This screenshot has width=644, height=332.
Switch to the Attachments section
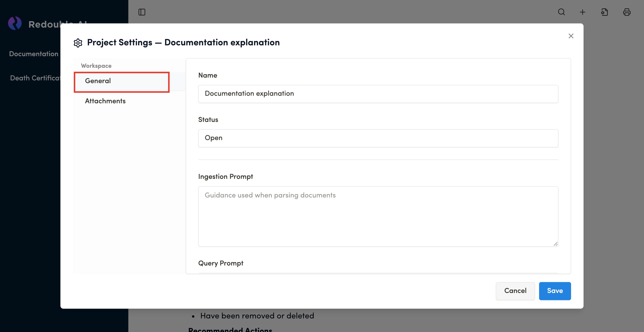point(105,101)
